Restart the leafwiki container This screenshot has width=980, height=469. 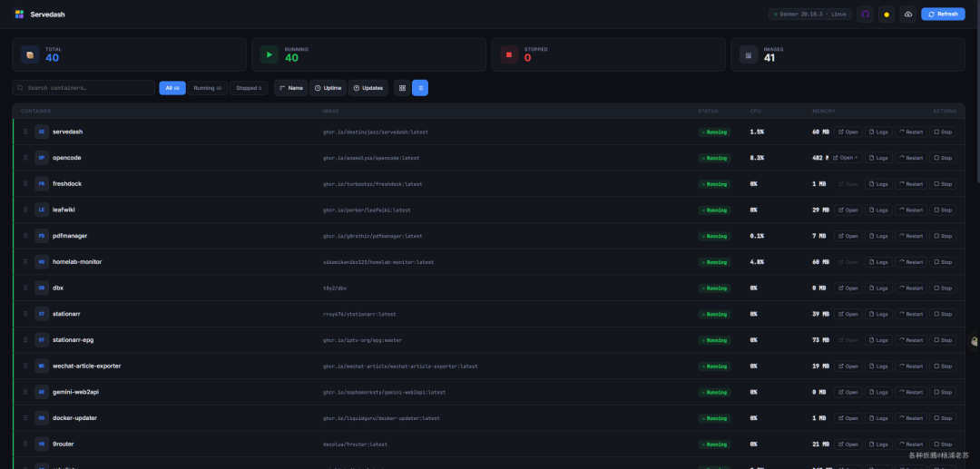point(911,210)
